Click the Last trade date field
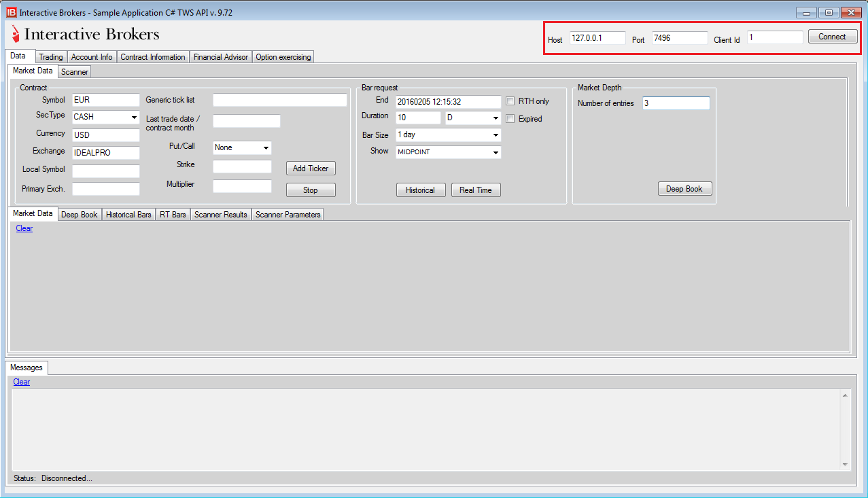Image resolution: width=868 pixels, height=498 pixels. tap(247, 121)
